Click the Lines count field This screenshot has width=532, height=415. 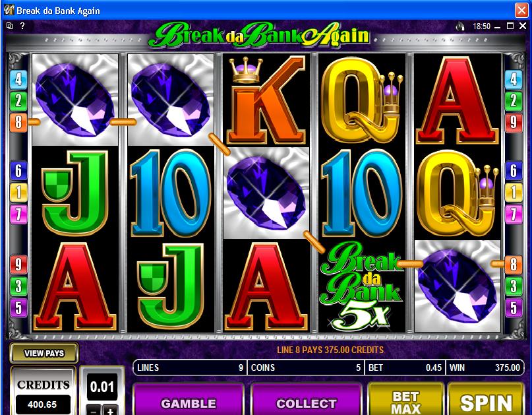(190, 367)
